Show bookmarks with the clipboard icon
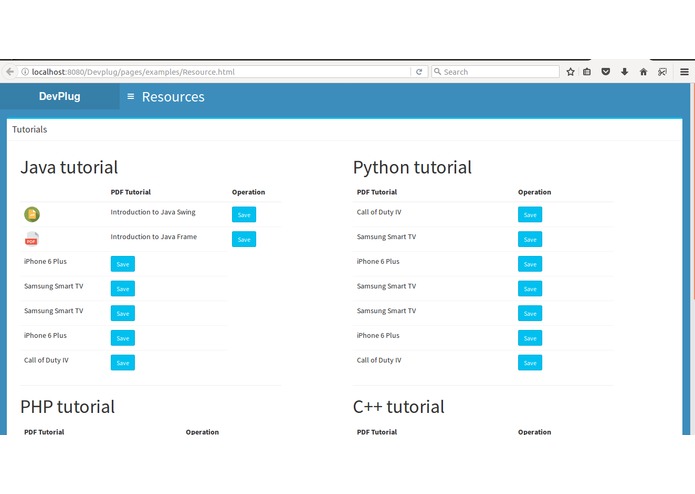The height and width of the screenshot is (494, 695). (587, 72)
